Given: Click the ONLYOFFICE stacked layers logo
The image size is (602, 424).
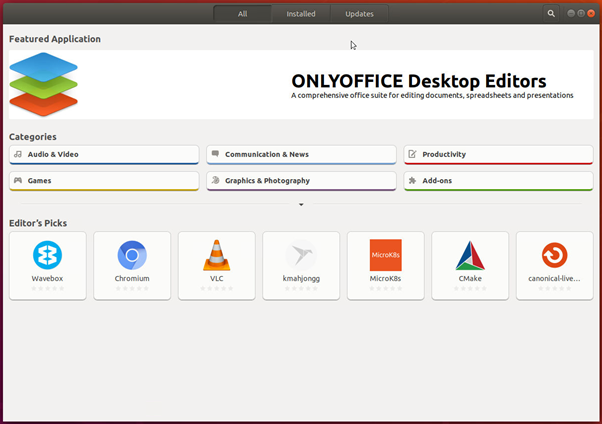Looking at the screenshot, I should pos(43,84).
